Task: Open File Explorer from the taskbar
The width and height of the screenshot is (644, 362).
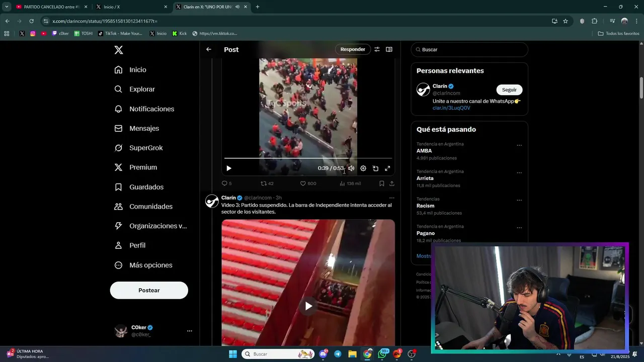Action: pyautogui.click(x=352, y=354)
